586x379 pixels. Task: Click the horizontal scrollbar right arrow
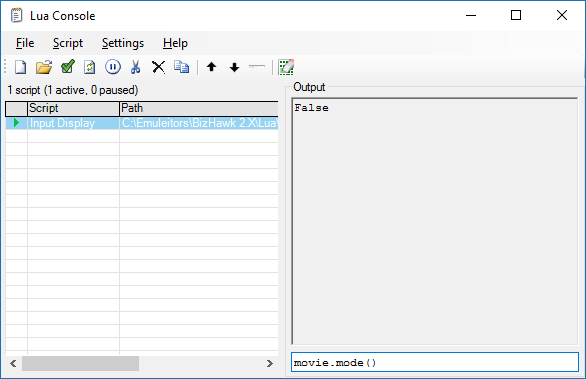[x=270, y=363]
